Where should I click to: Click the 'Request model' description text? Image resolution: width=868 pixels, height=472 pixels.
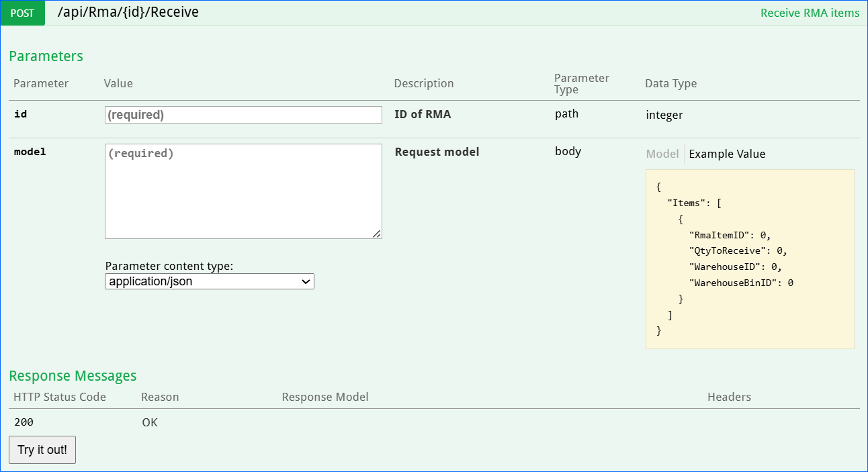point(437,152)
